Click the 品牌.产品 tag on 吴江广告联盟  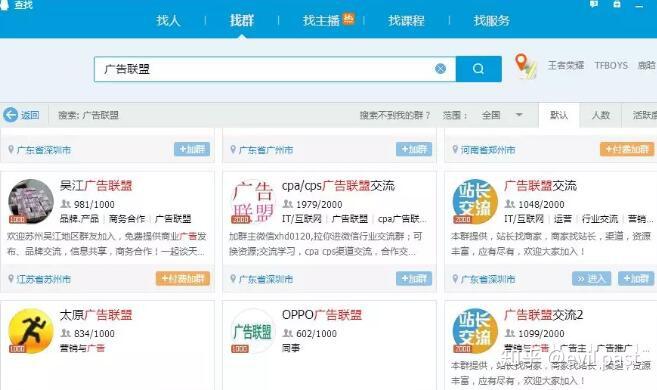(79, 219)
